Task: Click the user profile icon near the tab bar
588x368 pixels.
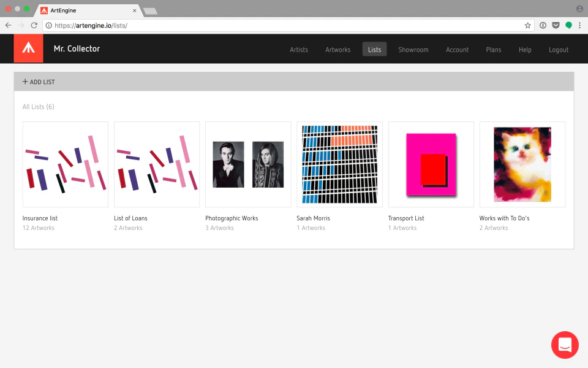Action: tap(580, 9)
